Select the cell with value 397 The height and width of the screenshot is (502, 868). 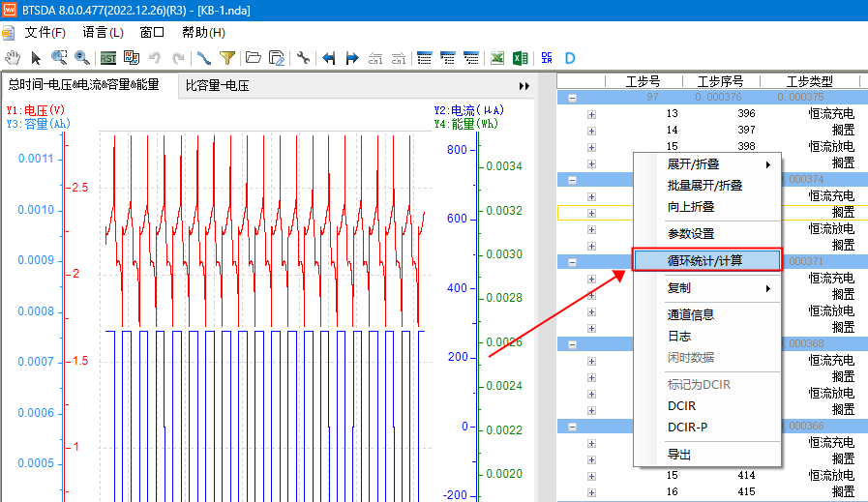click(x=746, y=130)
